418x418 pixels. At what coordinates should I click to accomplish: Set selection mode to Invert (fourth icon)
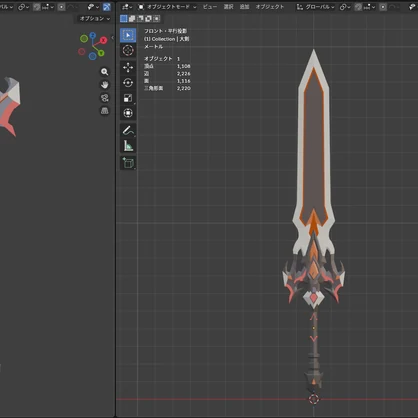click(148, 19)
